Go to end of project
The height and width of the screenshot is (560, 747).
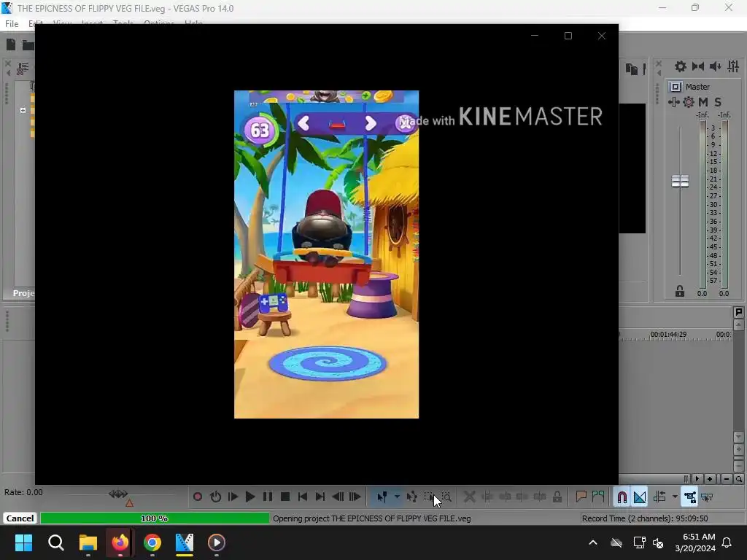pos(320,497)
